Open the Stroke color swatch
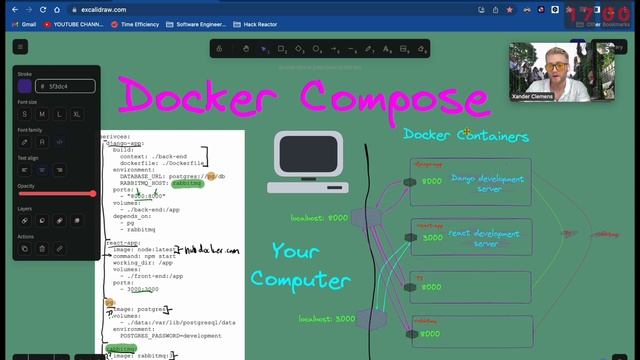640x360 pixels. [x=24, y=86]
